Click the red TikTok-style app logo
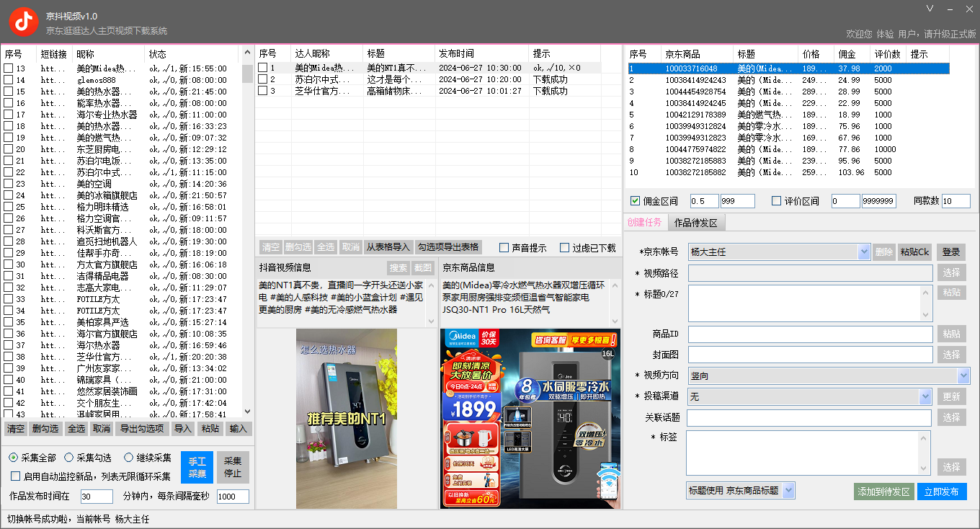The image size is (980, 529). (24, 22)
